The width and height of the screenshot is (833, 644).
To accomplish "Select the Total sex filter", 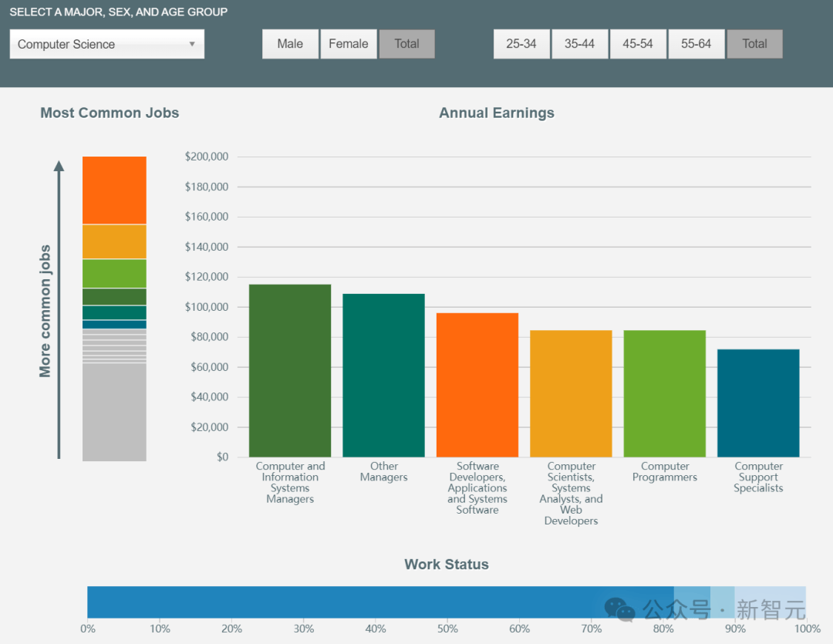I will pos(406,44).
